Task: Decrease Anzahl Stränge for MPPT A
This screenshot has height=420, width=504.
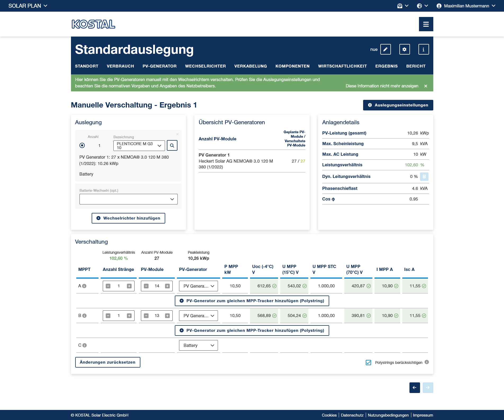Action: pos(108,286)
